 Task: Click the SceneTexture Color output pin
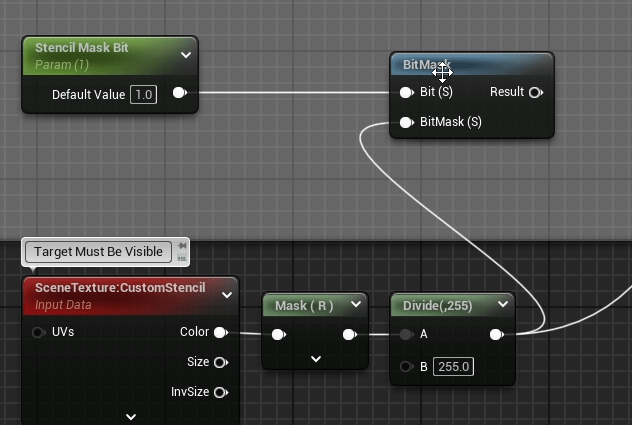click(220, 332)
